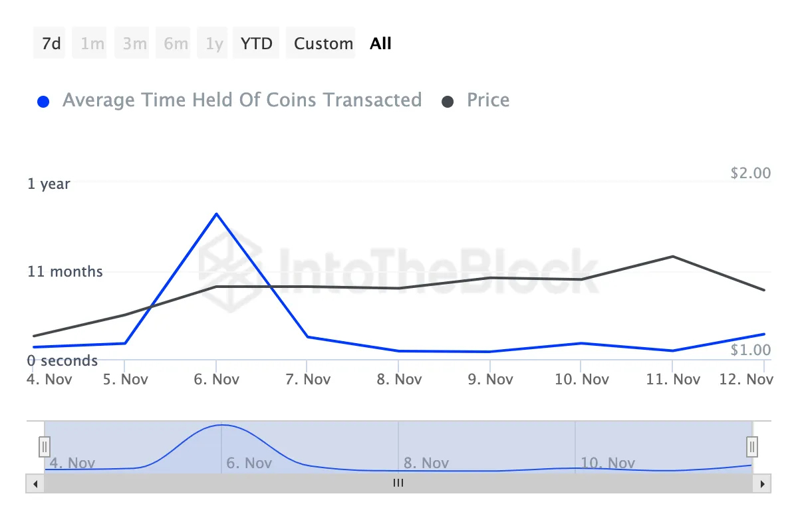Toggle the Price series legend
The width and height of the screenshot is (798, 532).
click(488, 100)
